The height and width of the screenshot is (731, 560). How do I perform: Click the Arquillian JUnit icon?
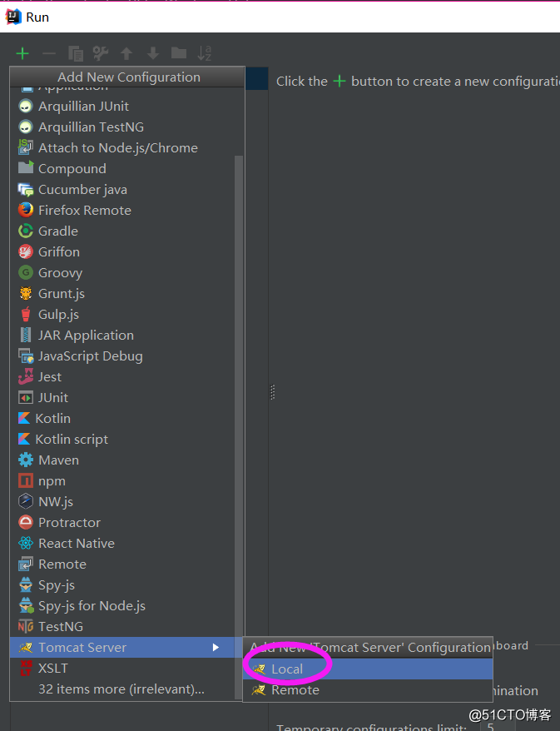26,107
